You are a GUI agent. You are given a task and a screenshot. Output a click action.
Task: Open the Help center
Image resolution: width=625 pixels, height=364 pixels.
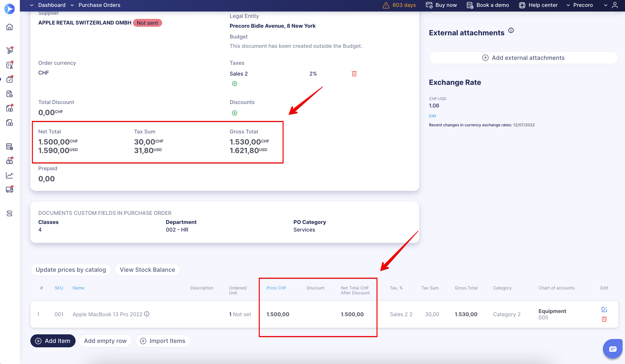click(x=538, y=5)
